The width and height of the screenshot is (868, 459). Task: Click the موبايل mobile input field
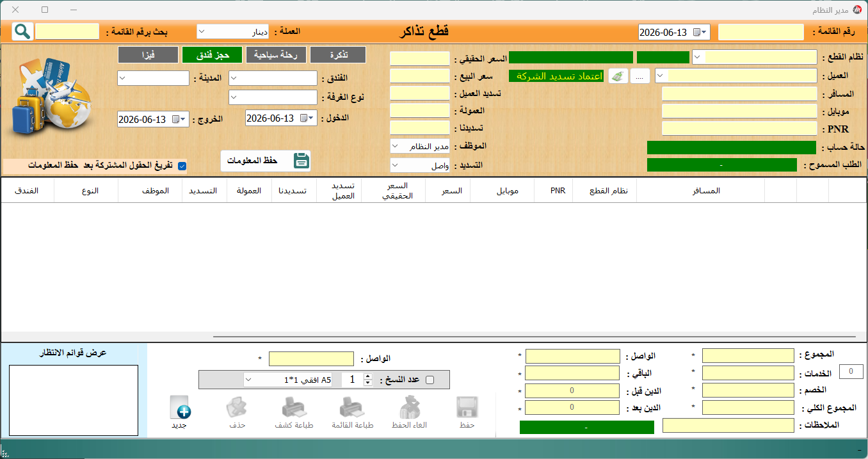[739, 111]
